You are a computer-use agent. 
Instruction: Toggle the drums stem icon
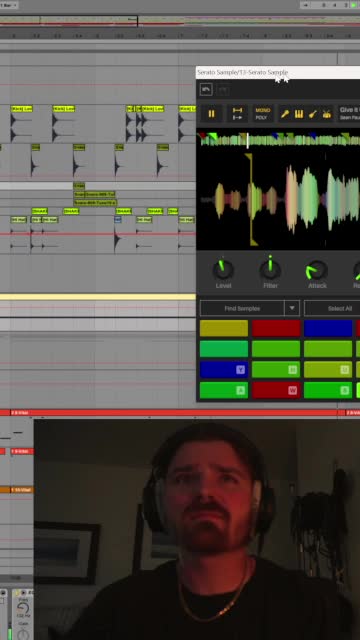pyautogui.click(x=327, y=114)
